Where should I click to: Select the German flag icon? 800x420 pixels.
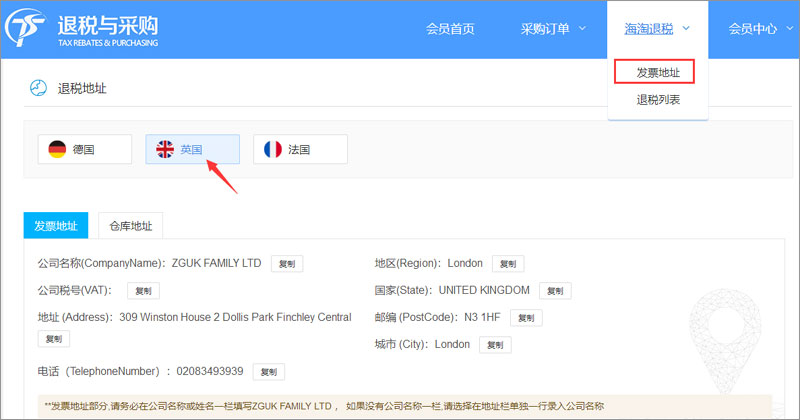point(57,149)
